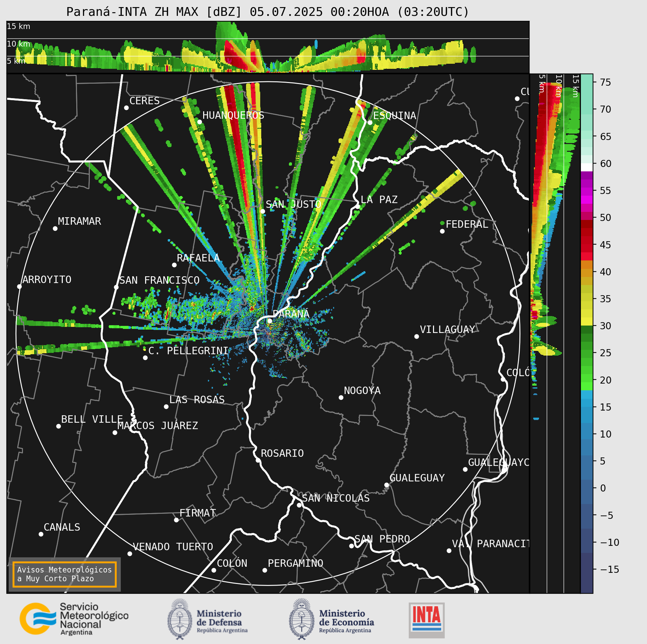Viewport: 647px width, 644px height.
Task: Click the PARANÁ city marker dot
Action: [x=270, y=321]
